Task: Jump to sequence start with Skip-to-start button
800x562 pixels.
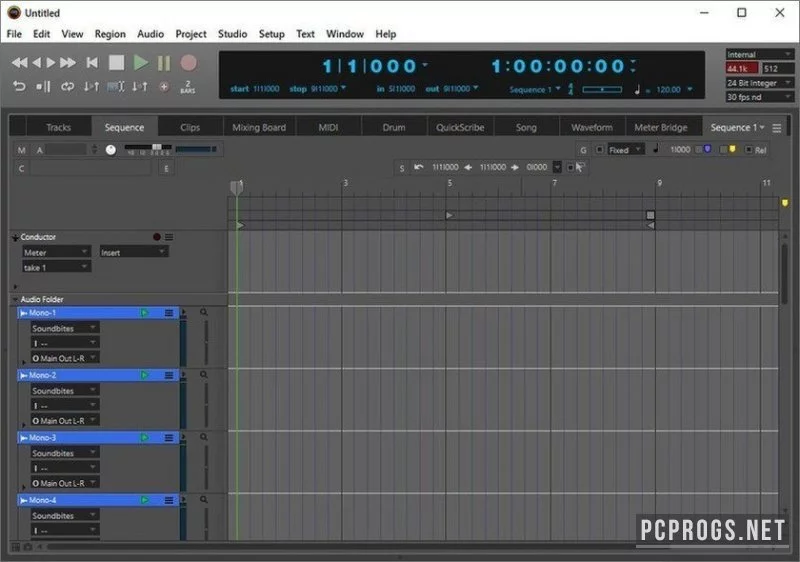Action: click(x=92, y=63)
